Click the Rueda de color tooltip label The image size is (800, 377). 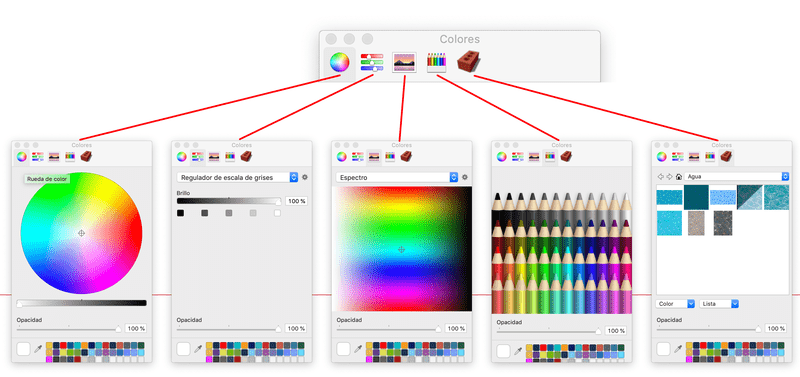pyautogui.click(x=46, y=179)
